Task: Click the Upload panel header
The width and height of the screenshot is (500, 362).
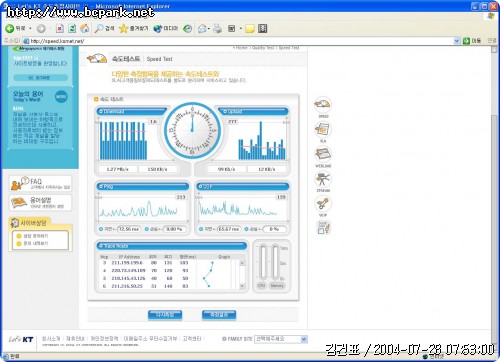Action: tap(254, 111)
